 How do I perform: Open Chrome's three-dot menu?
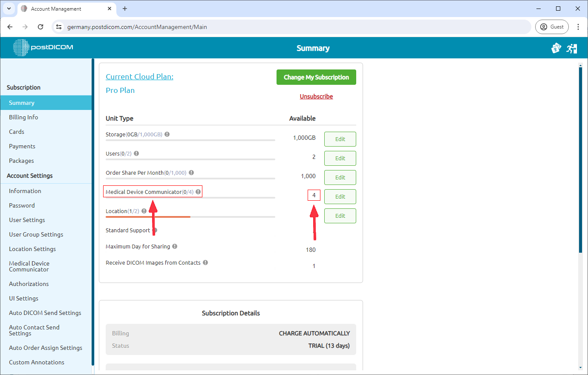tap(578, 26)
